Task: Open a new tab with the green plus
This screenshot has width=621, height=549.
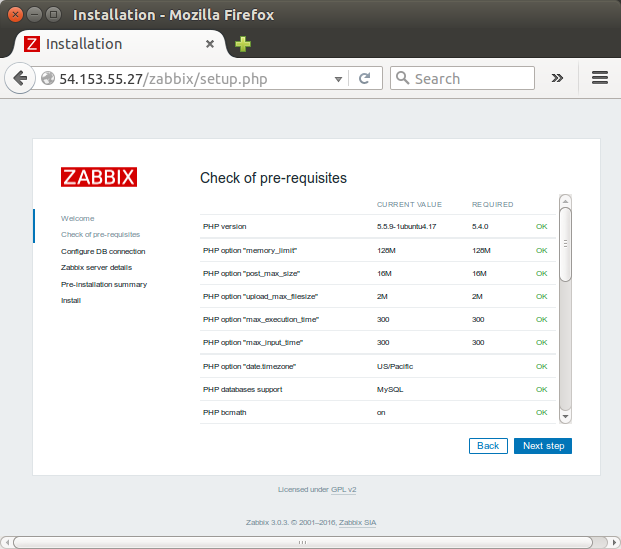Action: 243,44
